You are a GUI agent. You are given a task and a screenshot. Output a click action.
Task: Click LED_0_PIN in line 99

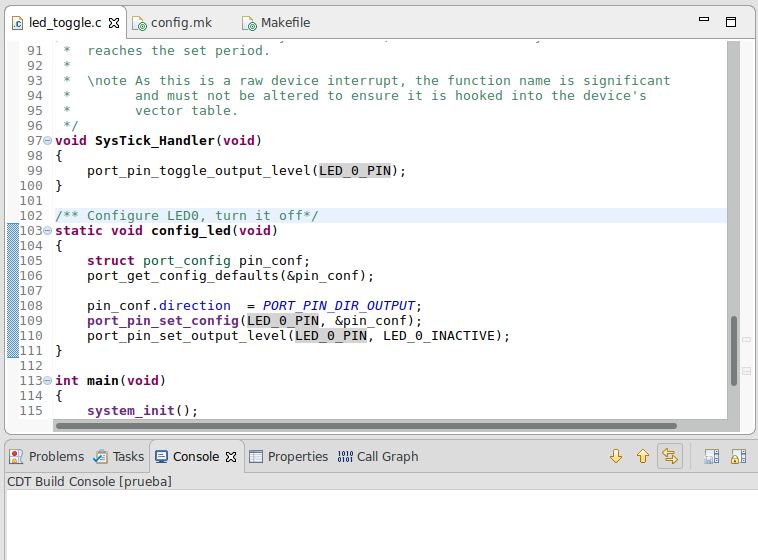tap(355, 171)
